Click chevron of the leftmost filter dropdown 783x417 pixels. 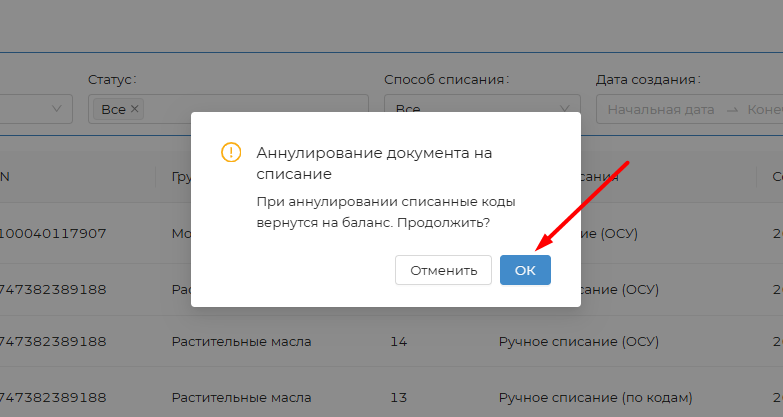tap(54, 109)
